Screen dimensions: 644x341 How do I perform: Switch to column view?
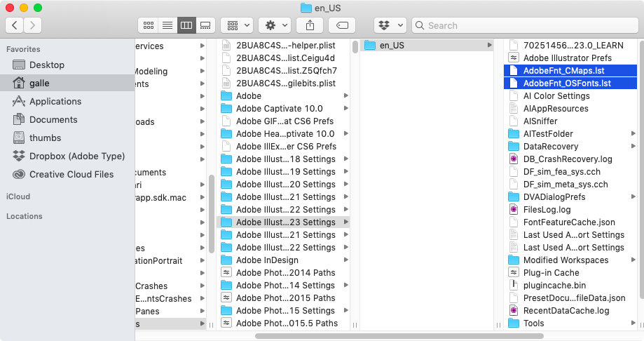pyautogui.click(x=186, y=25)
